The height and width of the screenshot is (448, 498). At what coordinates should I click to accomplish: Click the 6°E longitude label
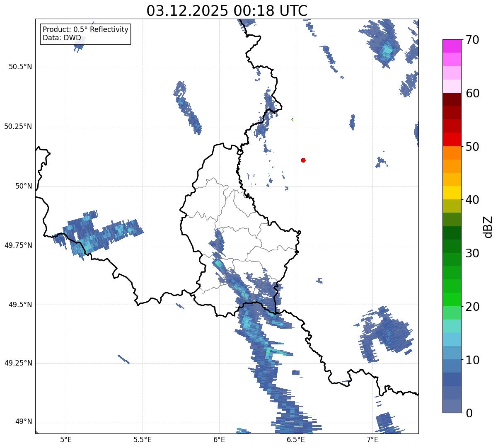[x=219, y=439]
